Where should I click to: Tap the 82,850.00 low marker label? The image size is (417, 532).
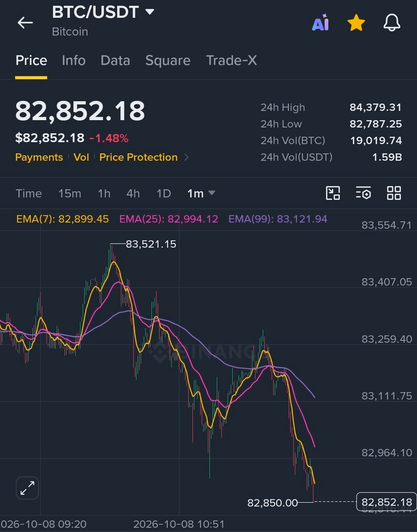point(272,503)
